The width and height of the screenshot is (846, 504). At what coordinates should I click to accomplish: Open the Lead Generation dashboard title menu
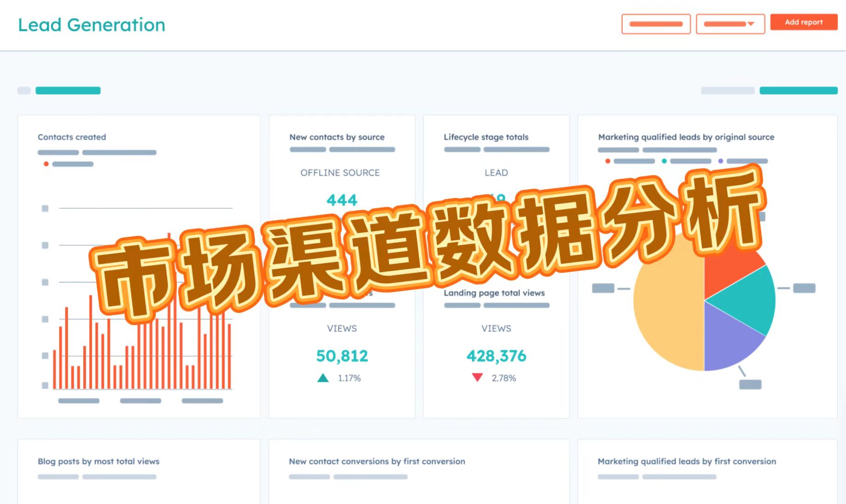pyautogui.click(x=92, y=25)
